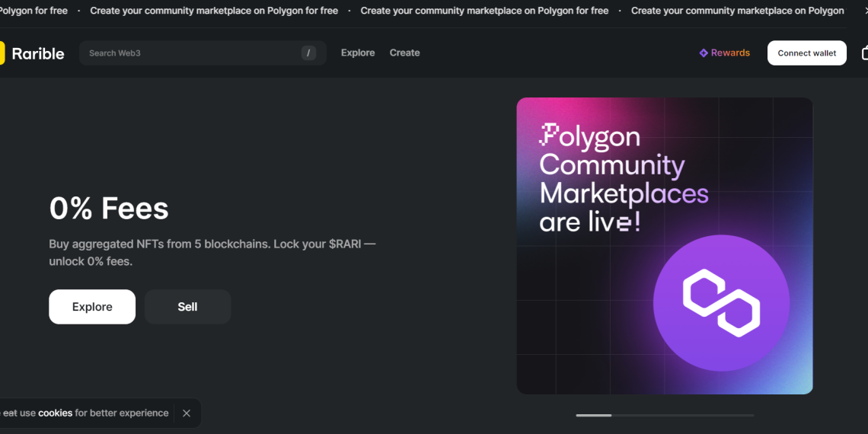
Task: Click the 0% Fees hero heading
Action: pos(109,208)
